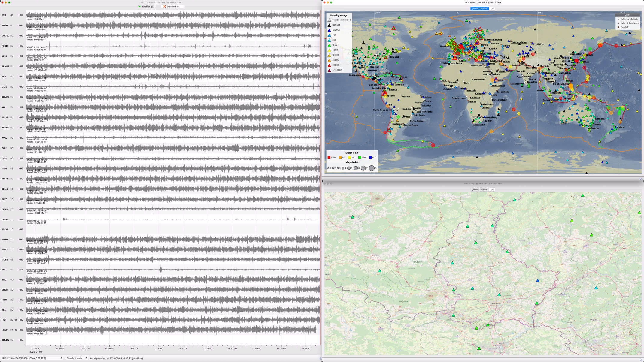Screen dimensions: 644x362
Task: Open the Standard mode dropdown
Action: point(76,358)
